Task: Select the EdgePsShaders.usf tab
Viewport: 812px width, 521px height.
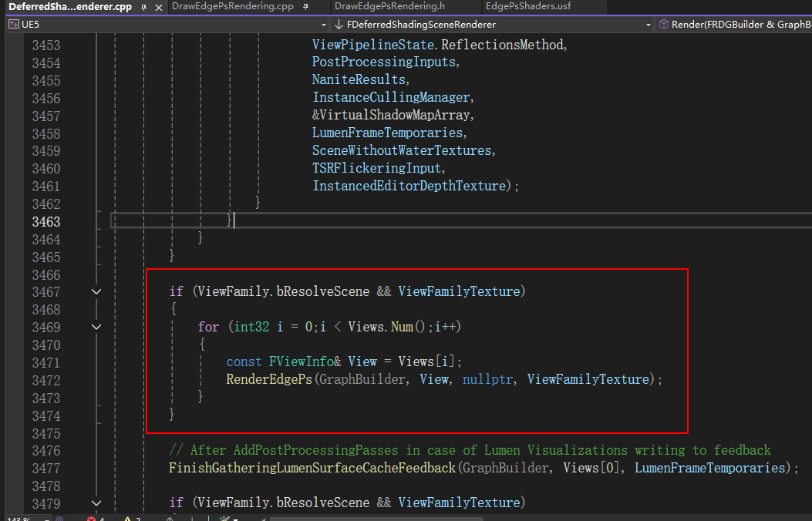Action: coord(528,6)
